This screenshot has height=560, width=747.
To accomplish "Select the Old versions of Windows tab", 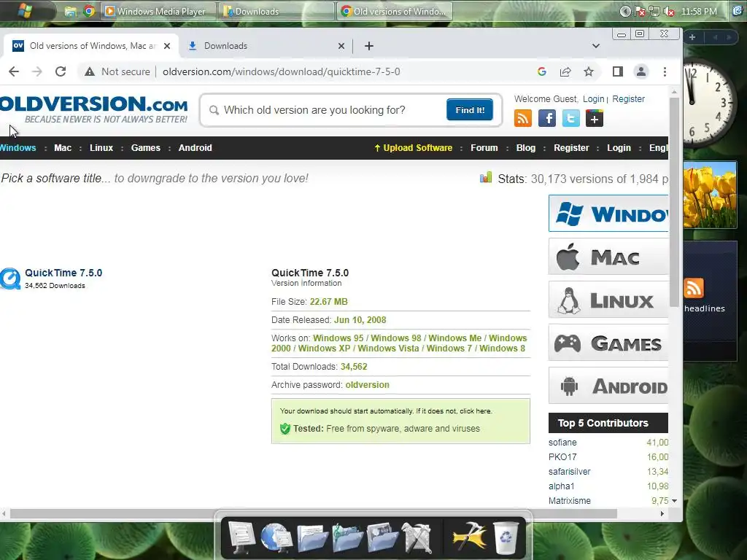I will 90,46.
